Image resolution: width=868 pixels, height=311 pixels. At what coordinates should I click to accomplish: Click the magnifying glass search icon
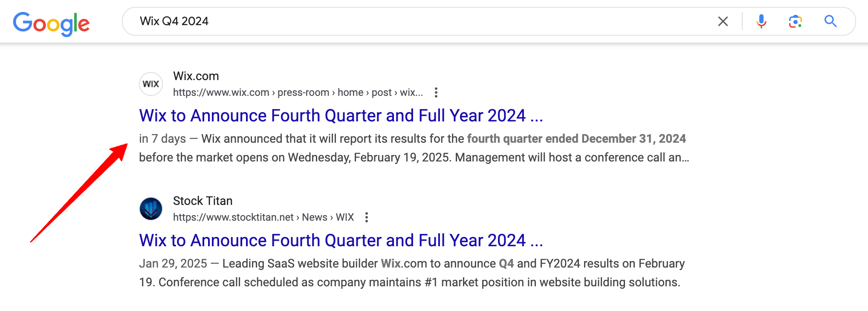click(830, 21)
